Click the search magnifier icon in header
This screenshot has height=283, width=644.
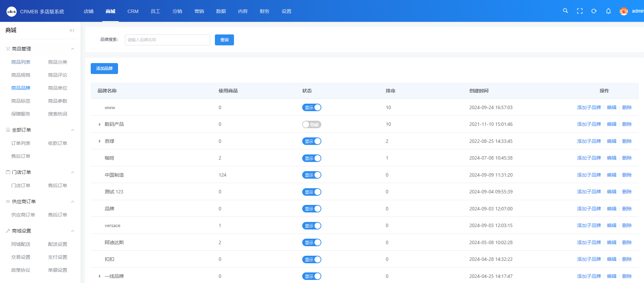pyautogui.click(x=565, y=11)
